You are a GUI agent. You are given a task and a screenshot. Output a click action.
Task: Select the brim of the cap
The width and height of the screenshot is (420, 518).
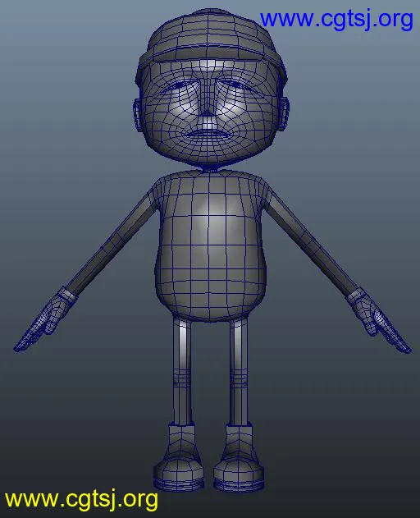(209, 60)
